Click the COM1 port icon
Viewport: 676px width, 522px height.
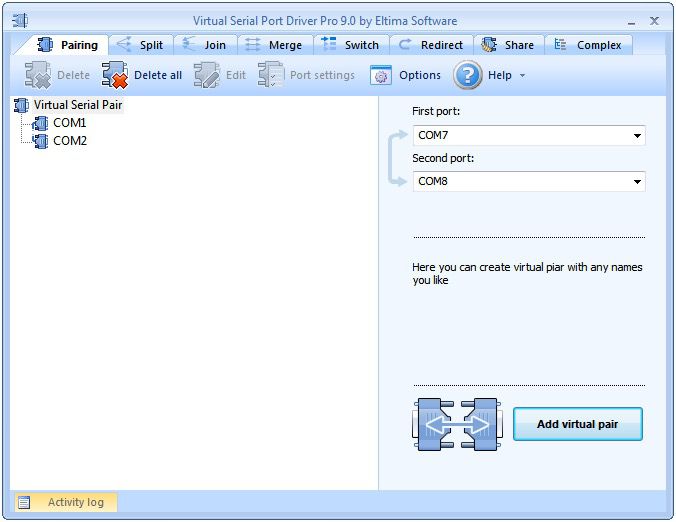pyautogui.click(x=40, y=123)
